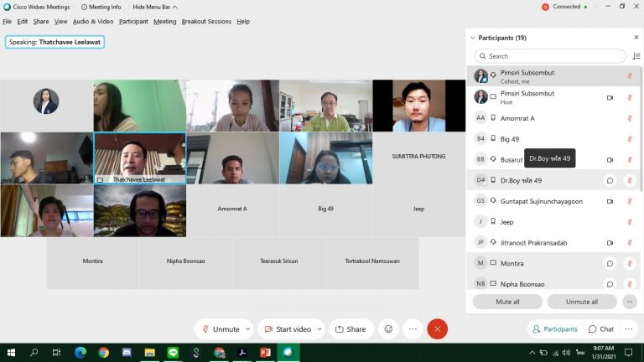Click chat icon next to Dr.Boy
Screen dimensions: 644x362
click(x=610, y=180)
